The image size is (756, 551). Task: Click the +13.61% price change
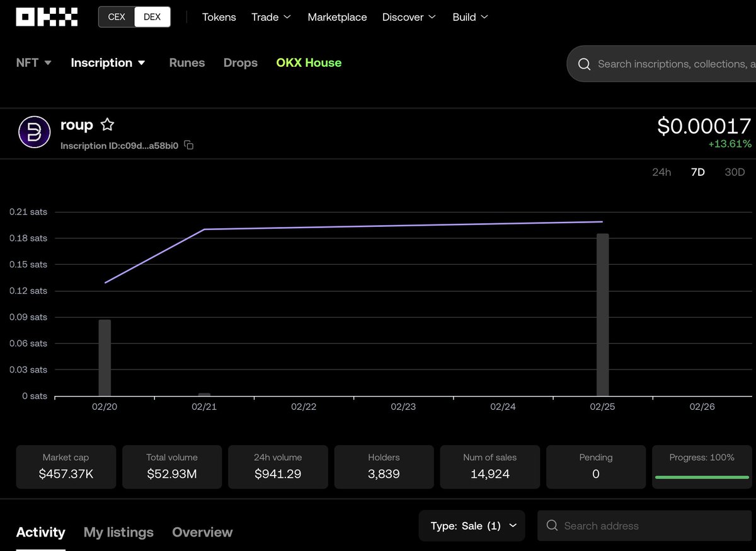[730, 144]
